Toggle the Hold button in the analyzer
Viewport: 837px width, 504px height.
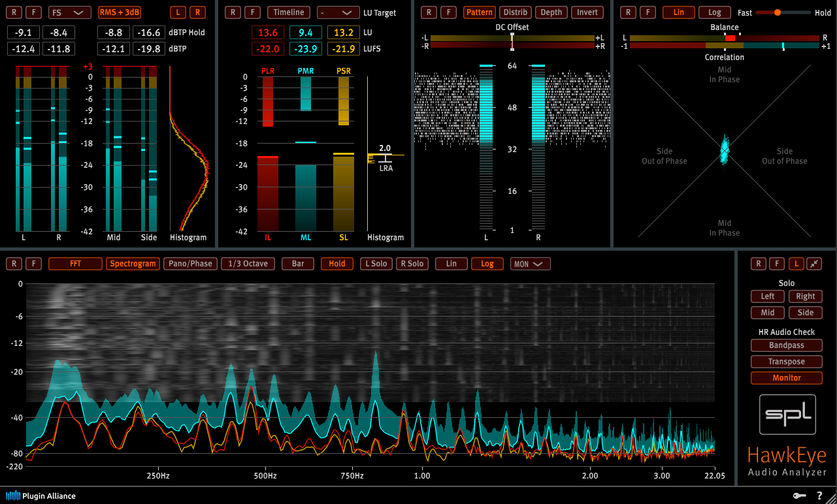pos(337,264)
